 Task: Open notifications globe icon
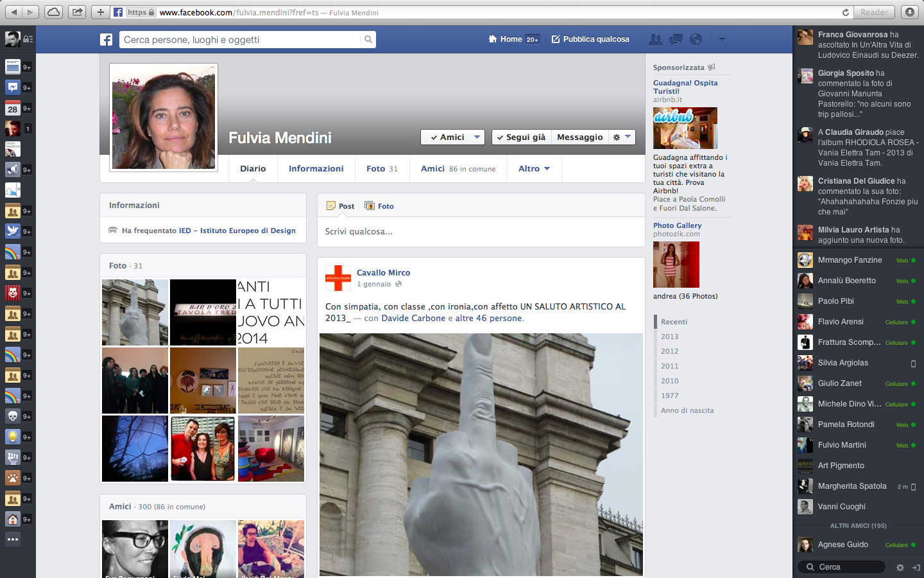(x=696, y=40)
